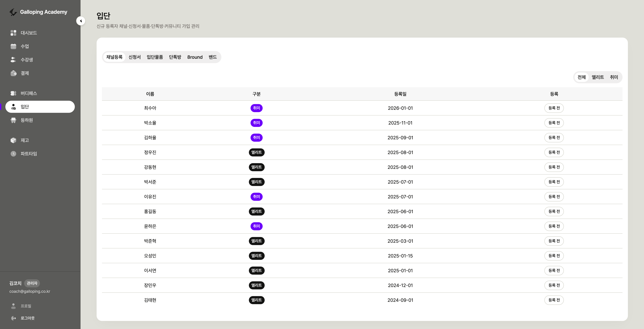This screenshot has height=329, width=644.
Task: Toggle 등록 전 for 정우진
Action: [x=554, y=152]
